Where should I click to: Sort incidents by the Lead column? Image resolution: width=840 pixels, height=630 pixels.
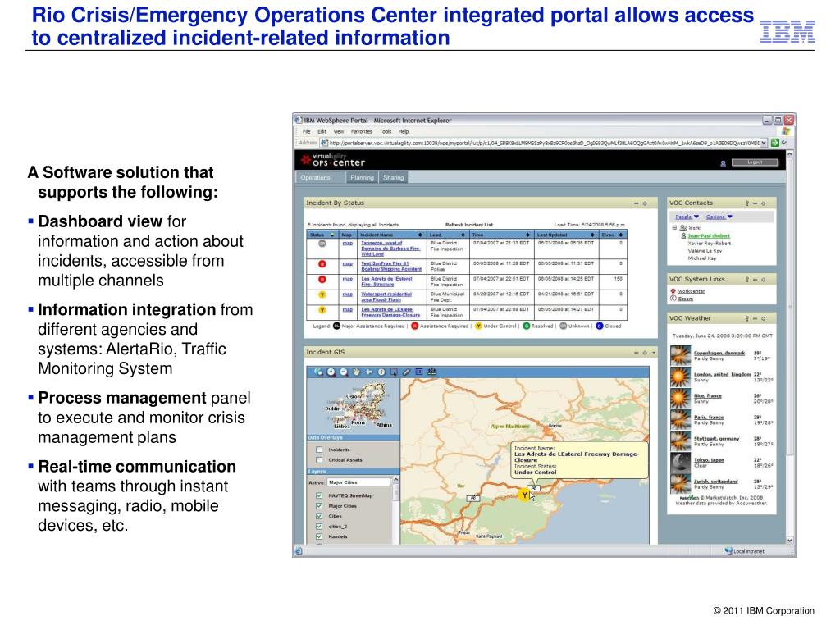pos(448,235)
